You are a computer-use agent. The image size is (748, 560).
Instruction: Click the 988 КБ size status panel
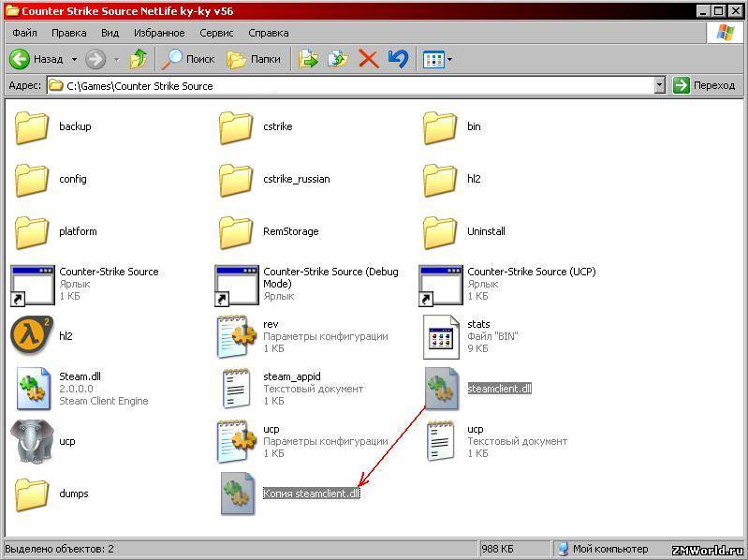point(514,549)
